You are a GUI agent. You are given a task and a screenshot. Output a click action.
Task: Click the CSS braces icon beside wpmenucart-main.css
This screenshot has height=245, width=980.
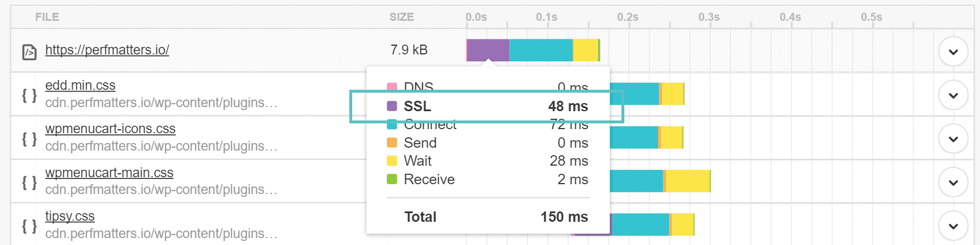29,182
